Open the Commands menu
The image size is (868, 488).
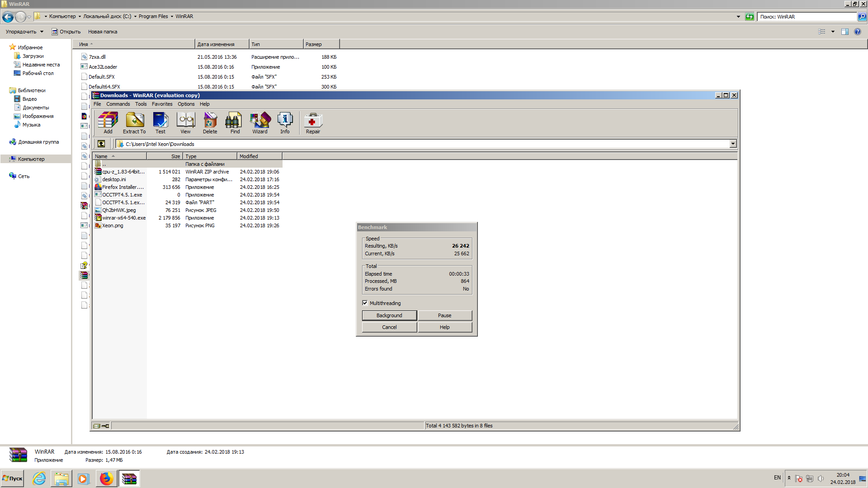tap(118, 104)
